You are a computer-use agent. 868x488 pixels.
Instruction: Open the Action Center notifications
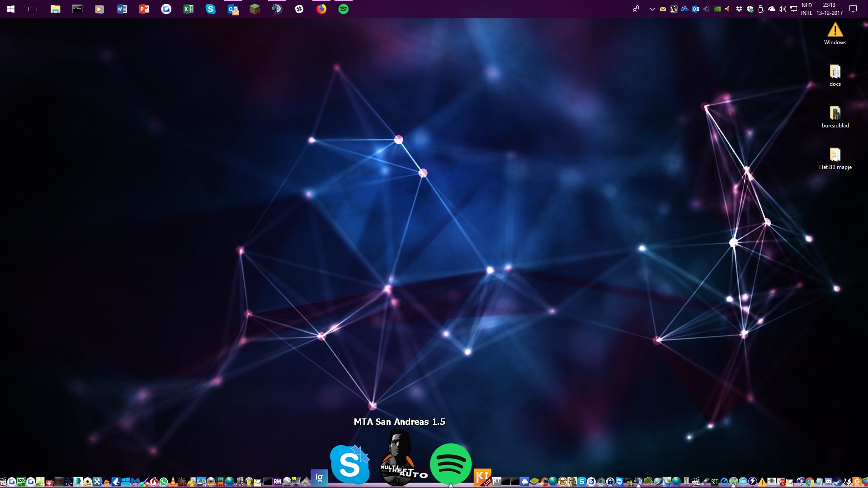[853, 9]
